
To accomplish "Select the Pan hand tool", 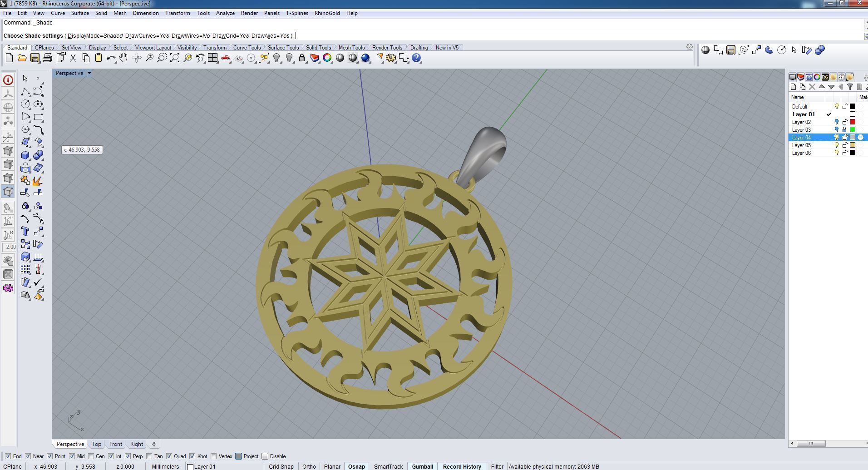I will point(123,58).
